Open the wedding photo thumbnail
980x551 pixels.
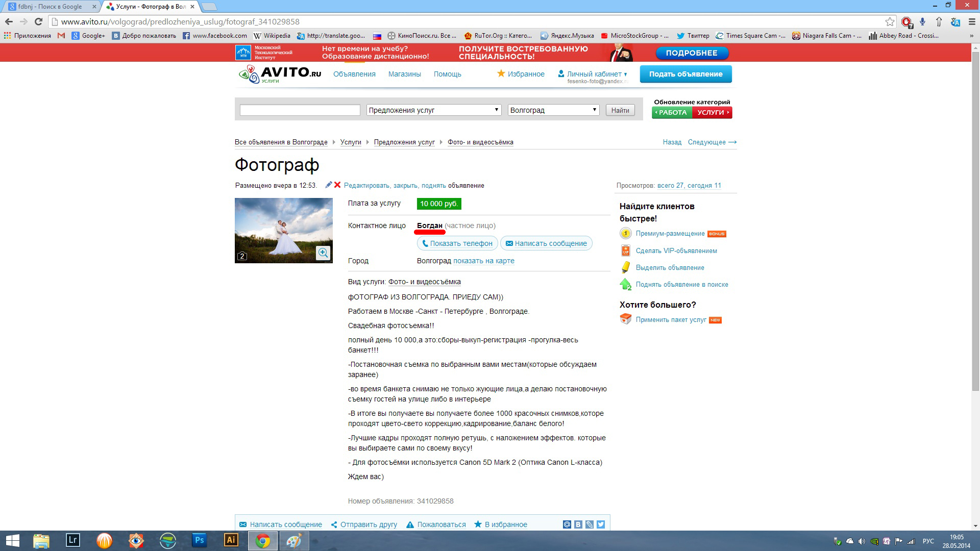(x=283, y=230)
